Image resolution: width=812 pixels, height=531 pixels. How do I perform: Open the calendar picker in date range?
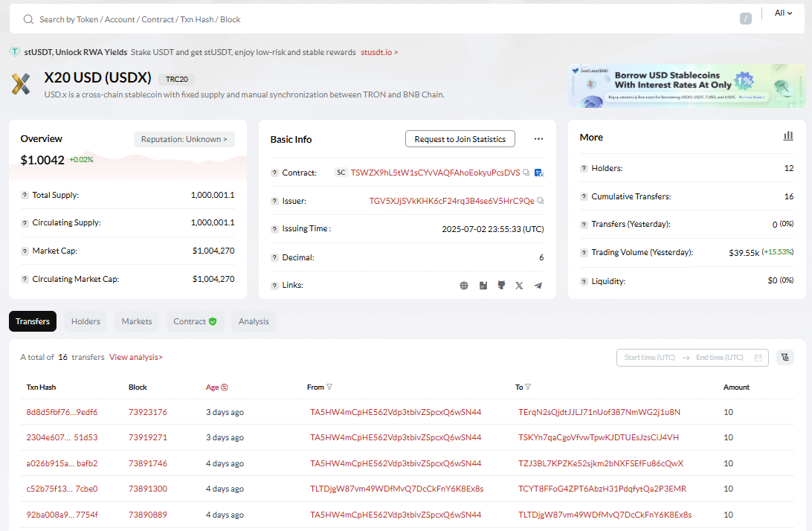pyautogui.click(x=758, y=358)
